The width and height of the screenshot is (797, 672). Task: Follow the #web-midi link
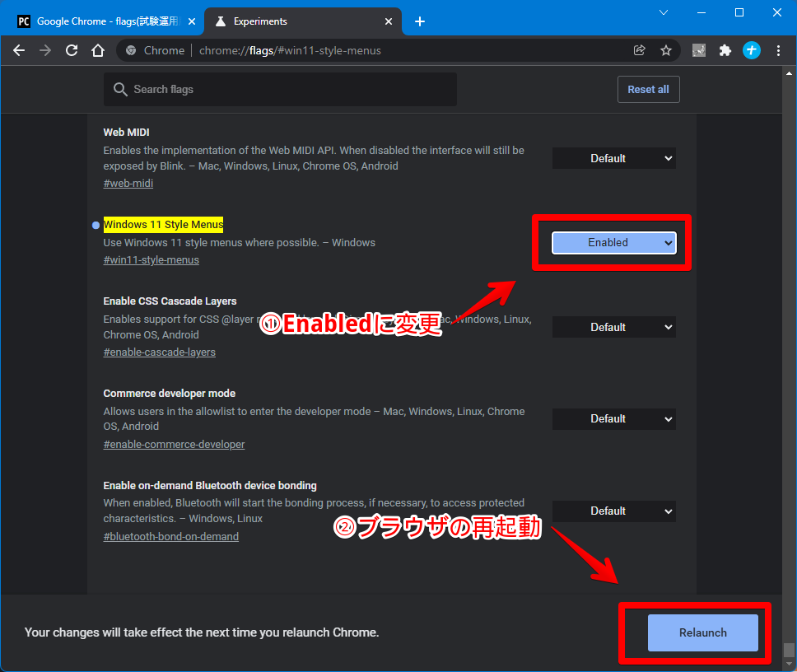tap(128, 184)
